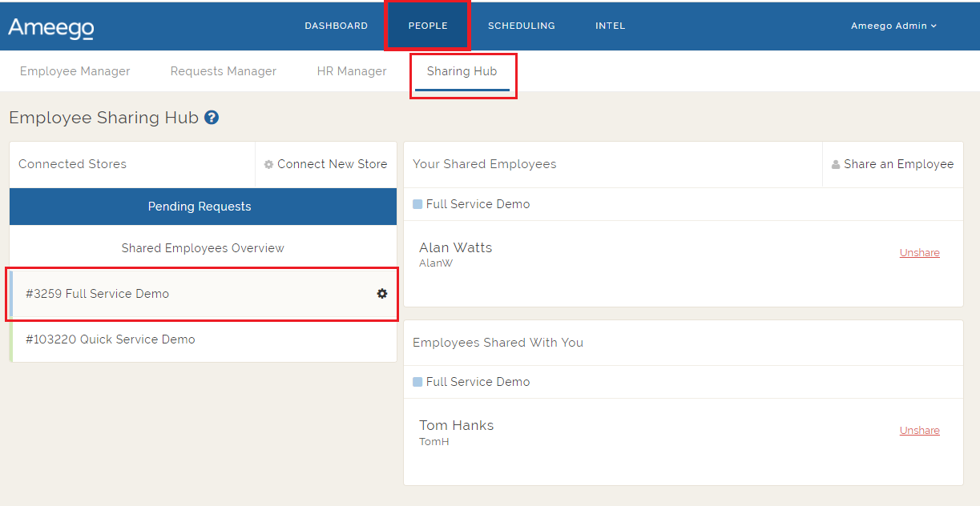980x506 pixels.
Task: Expand the Shared Employees Overview section
Action: (202, 247)
